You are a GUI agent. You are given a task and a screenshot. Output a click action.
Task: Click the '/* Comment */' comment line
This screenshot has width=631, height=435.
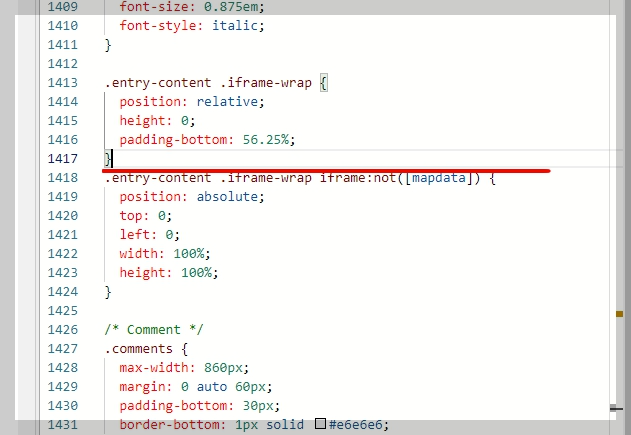[x=154, y=330]
